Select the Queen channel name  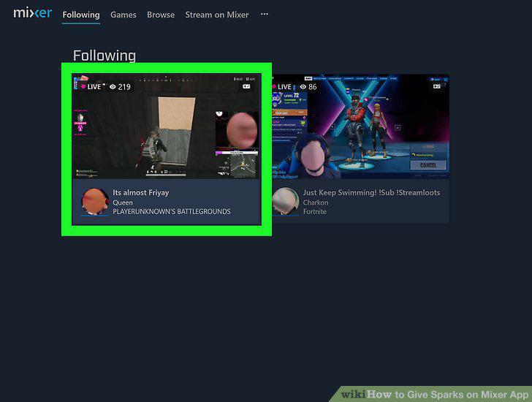pos(123,202)
